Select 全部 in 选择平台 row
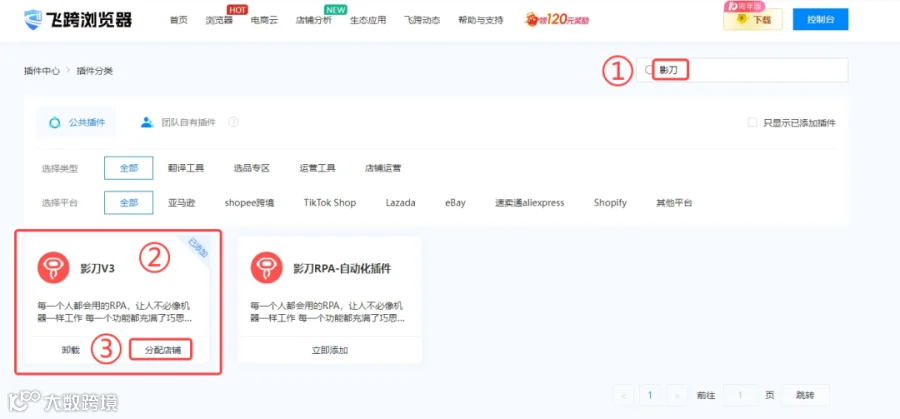The width and height of the screenshot is (900, 419). tap(129, 203)
